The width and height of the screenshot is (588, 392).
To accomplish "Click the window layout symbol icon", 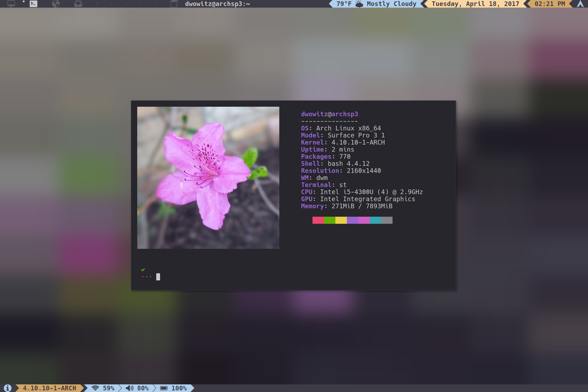I will (x=174, y=4).
